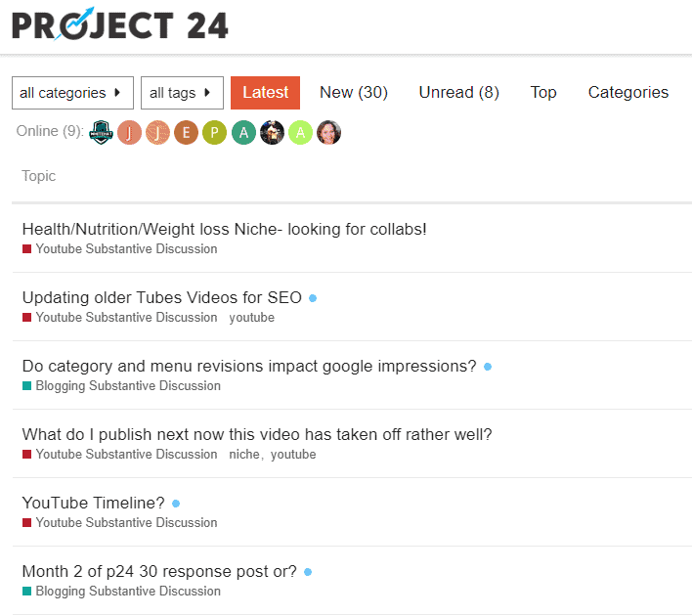Switch to the Unread (8) tab

(x=459, y=92)
